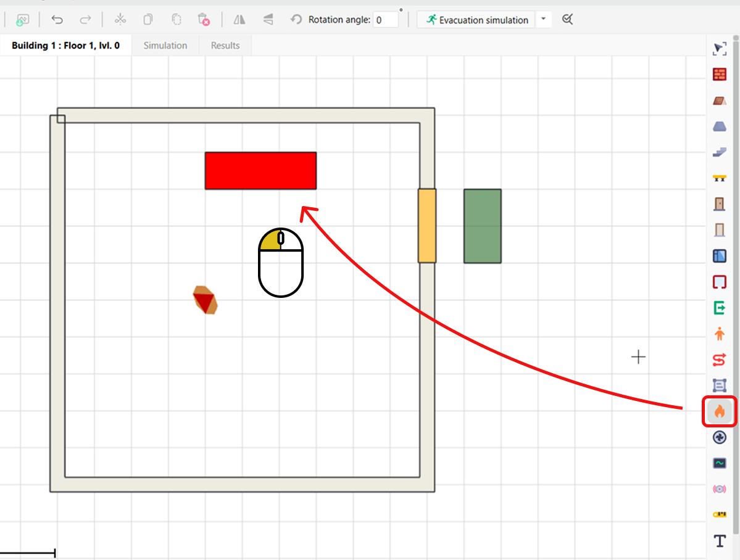Viewport: 740px width, 560px height.
Task: Select the ventilation fan tool
Action: [x=719, y=437]
